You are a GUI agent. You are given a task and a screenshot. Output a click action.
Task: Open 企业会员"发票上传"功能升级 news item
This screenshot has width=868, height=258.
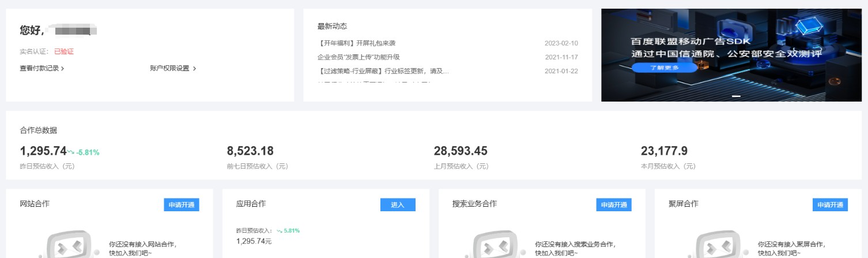coord(358,57)
